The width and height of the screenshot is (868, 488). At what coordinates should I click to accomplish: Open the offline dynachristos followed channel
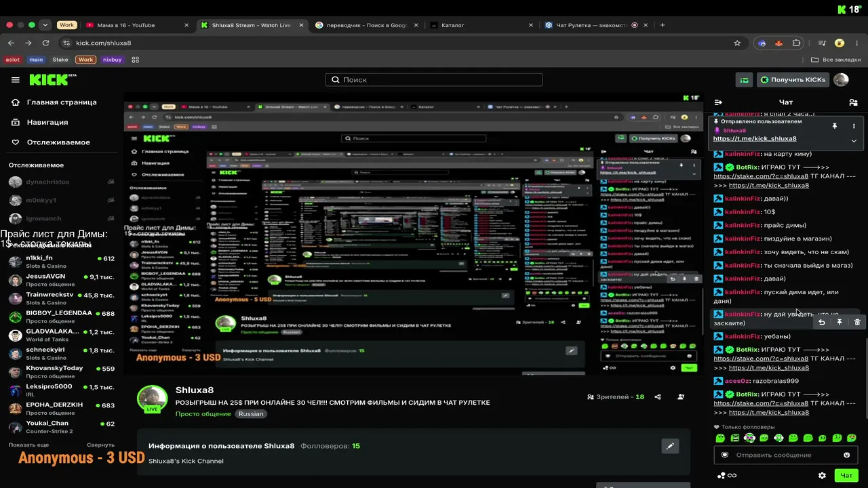coord(61,182)
